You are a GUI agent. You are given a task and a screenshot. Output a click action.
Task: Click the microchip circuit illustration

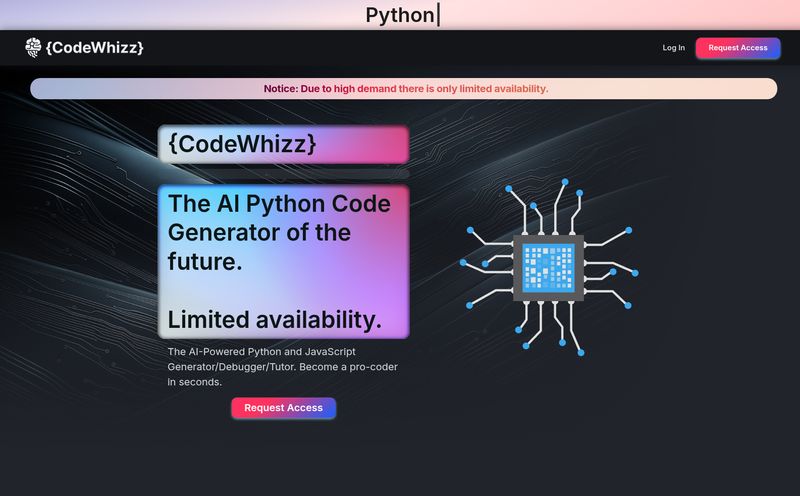548,267
